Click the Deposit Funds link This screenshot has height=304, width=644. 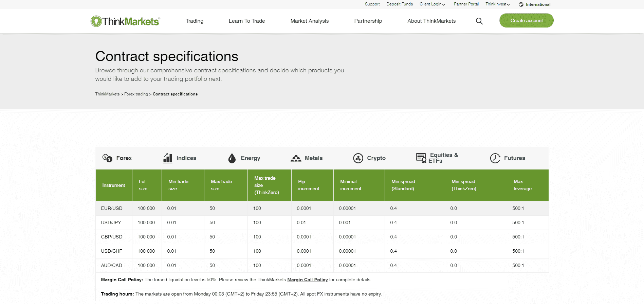click(399, 4)
